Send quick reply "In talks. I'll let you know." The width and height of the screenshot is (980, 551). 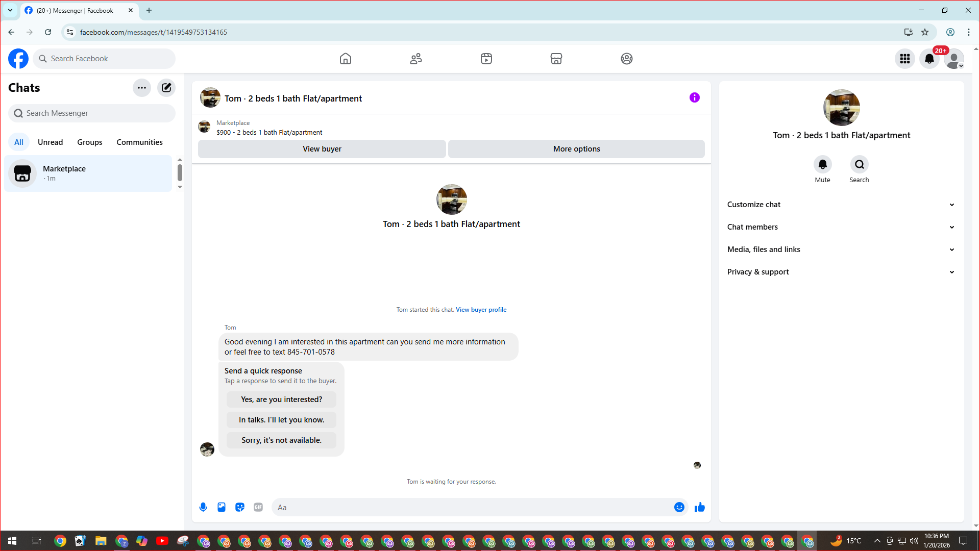[x=282, y=420]
